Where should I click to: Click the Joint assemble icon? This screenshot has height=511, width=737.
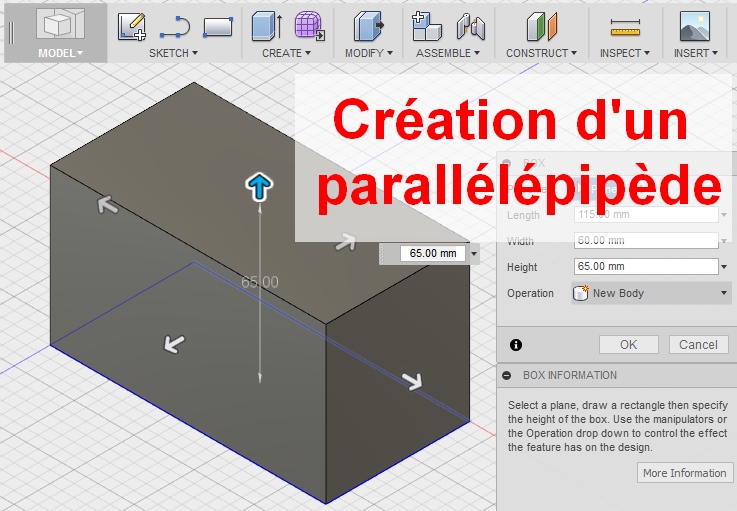[470, 26]
